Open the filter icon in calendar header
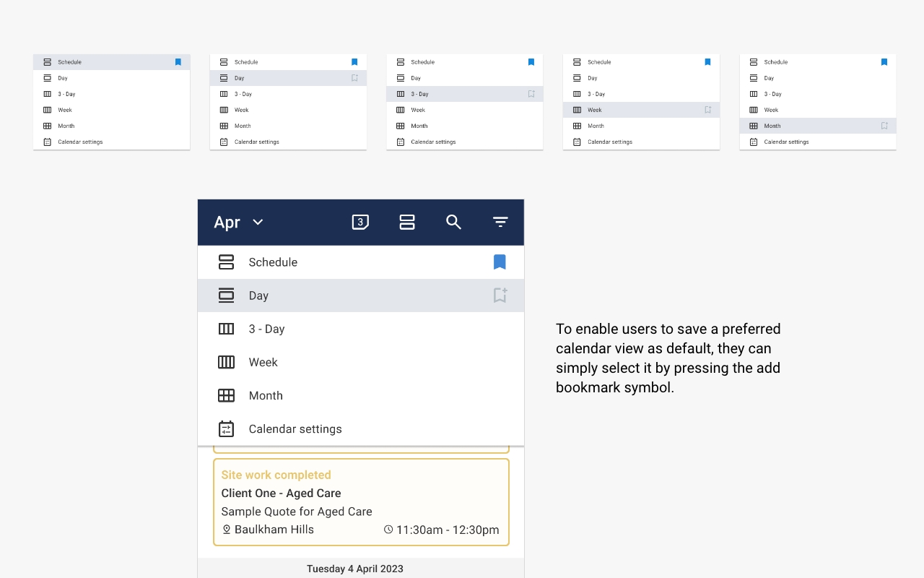Viewport: 924px width, 578px height. tap(500, 223)
